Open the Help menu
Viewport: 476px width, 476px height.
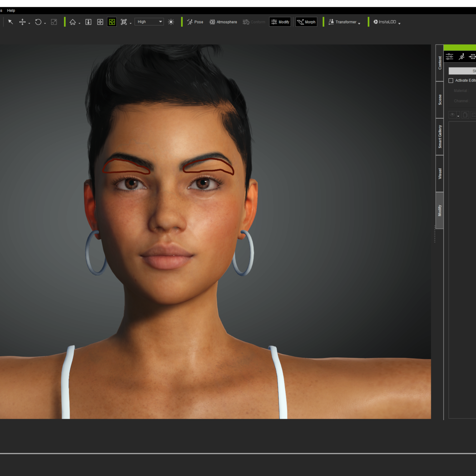(x=11, y=11)
